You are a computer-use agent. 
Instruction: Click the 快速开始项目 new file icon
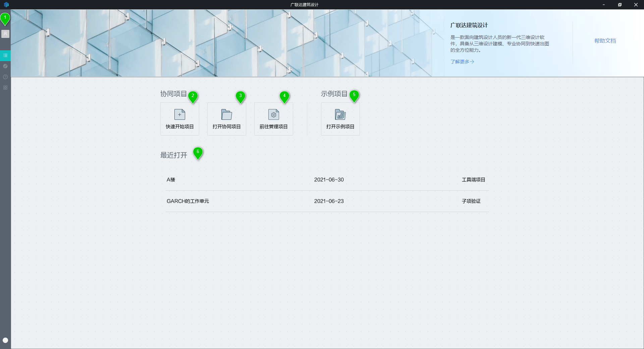(x=180, y=114)
